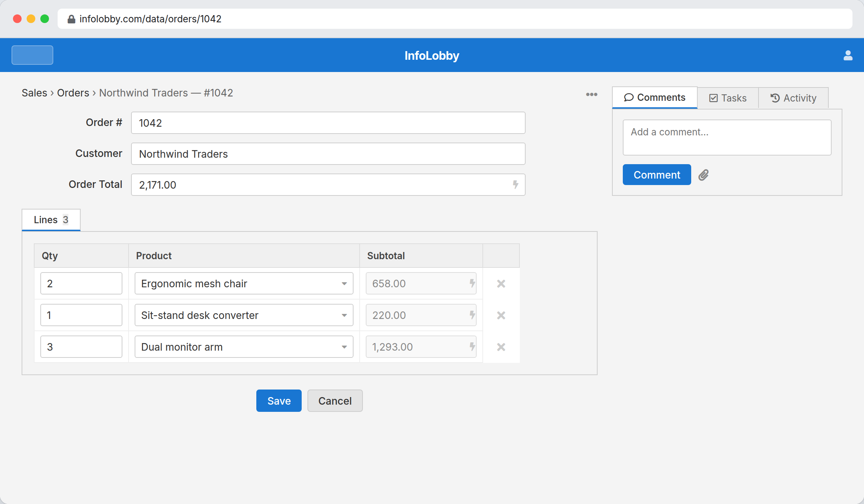The width and height of the screenshot is (864, 504).
Task: Click the paperclip attach file icon
Action: point(703,175)
